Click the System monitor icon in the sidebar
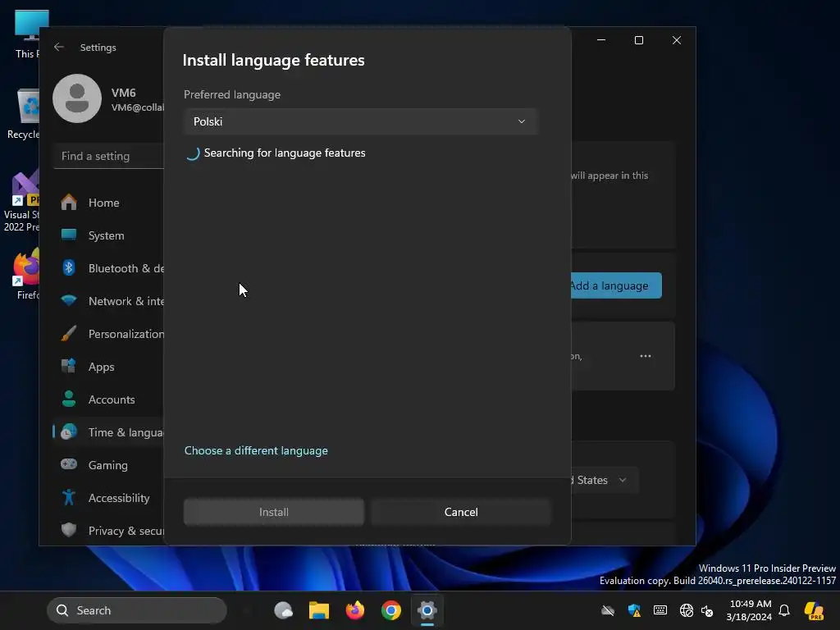This screenshot has height=630, width=840. tap(69, 235)
